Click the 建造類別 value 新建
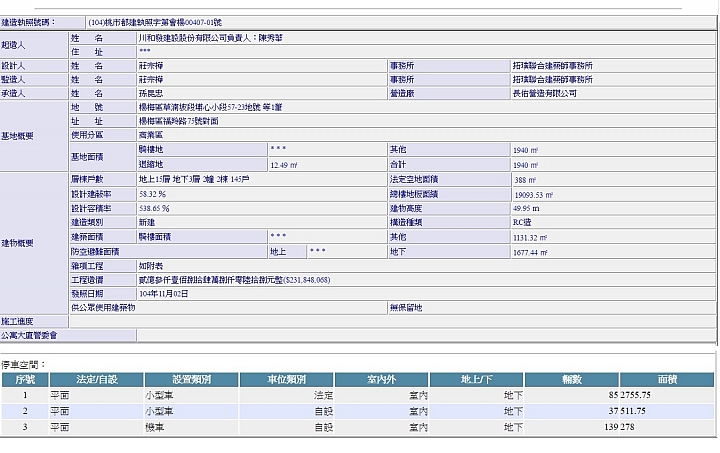 (x=147, y=222)
